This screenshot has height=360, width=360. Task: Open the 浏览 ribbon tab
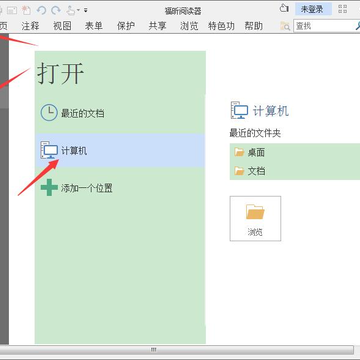click(189, 26)
